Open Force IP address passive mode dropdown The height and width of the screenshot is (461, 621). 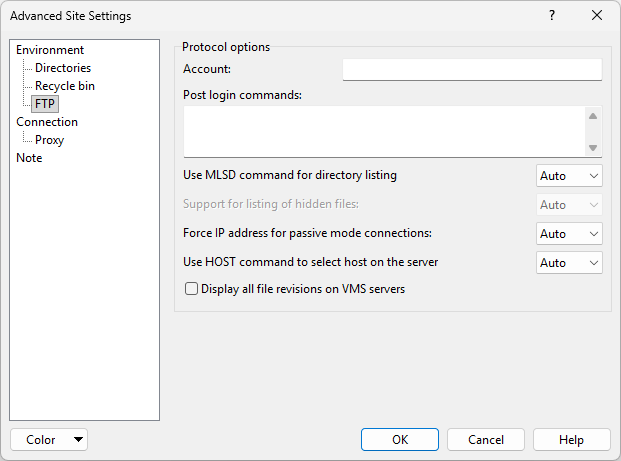(569, 234)
